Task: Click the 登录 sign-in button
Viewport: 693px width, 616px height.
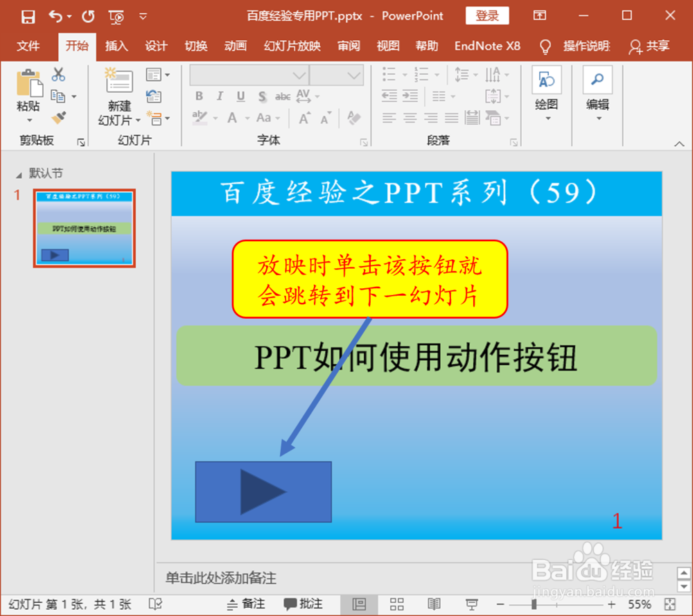Action: 487,16
